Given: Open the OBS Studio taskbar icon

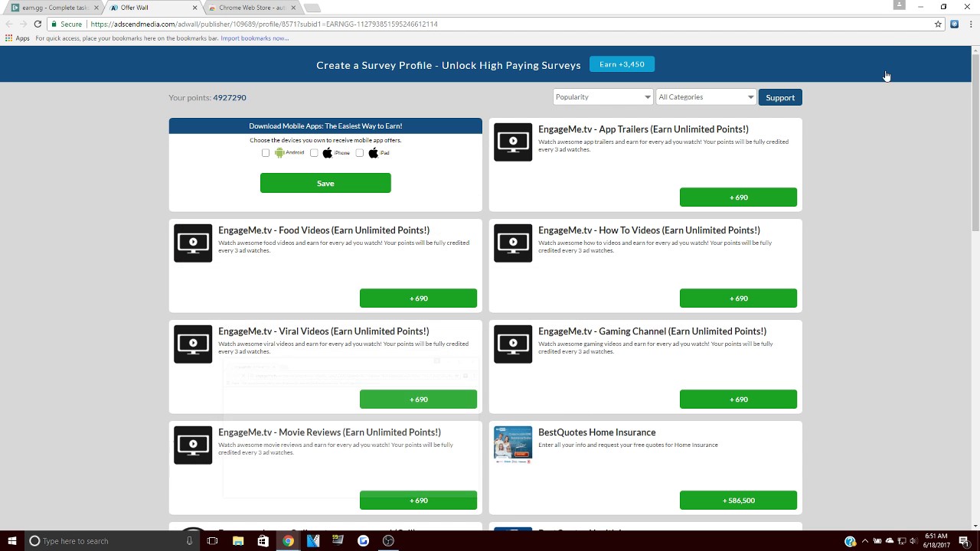Looking at the screenshot, I should coord(388,541).
